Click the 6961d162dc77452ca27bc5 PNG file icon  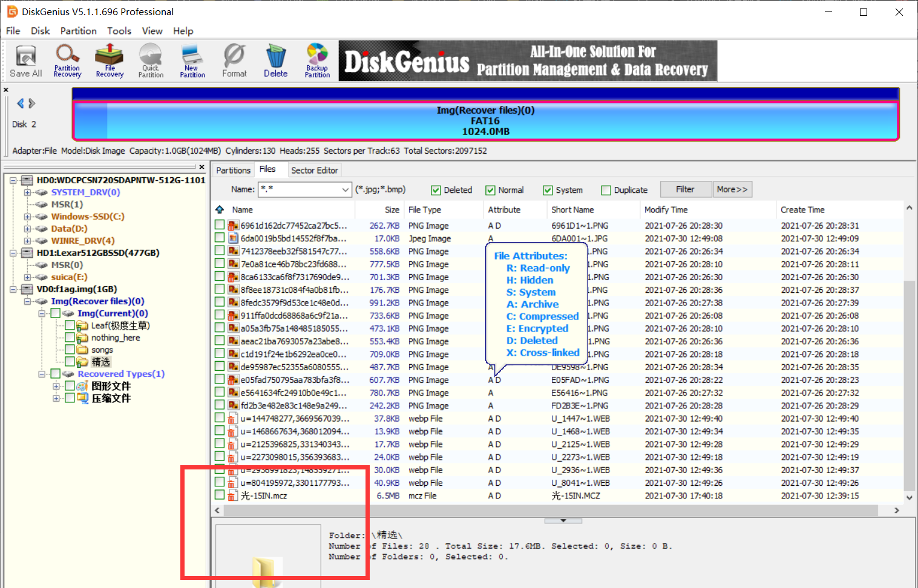pos(233,226)
